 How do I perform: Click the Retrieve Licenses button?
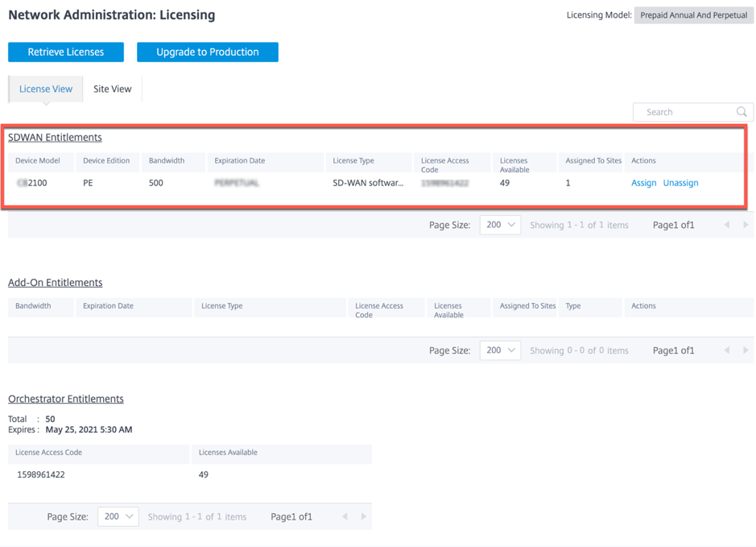click(x=66, y=52)
